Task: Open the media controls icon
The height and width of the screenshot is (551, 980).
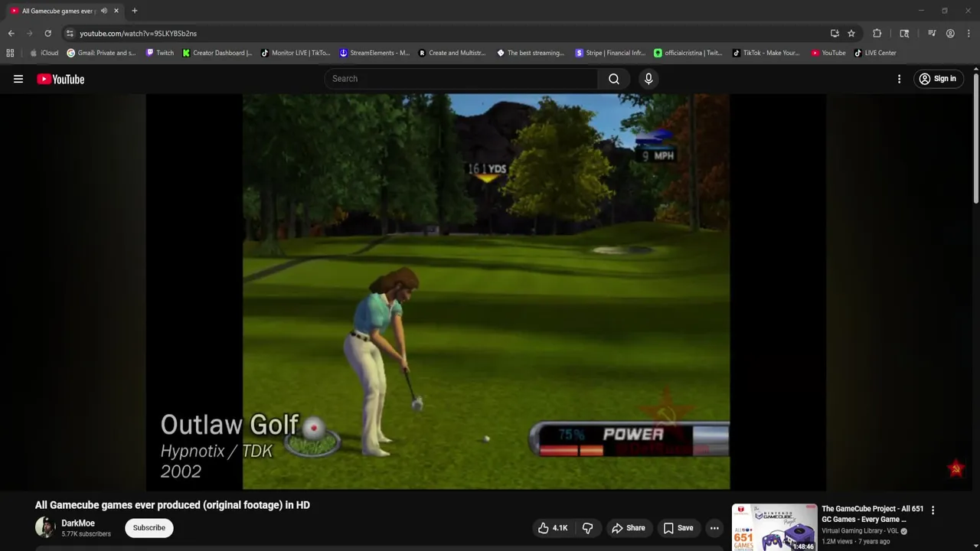Action: coord(932,34)
